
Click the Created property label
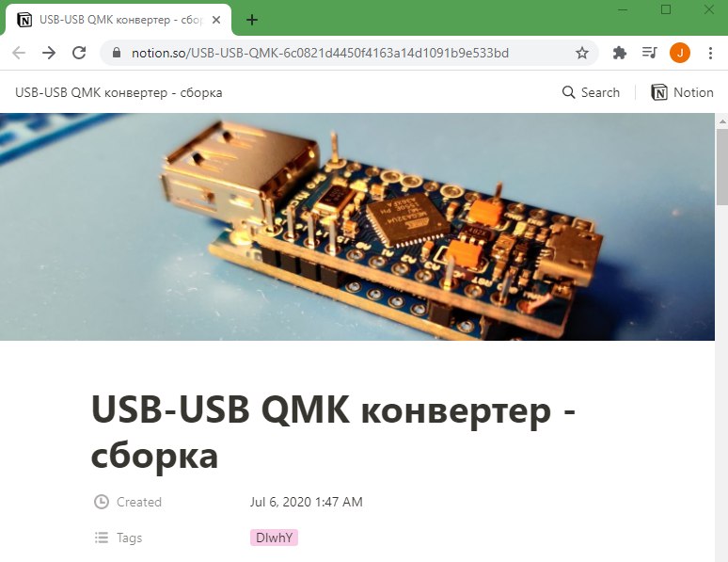[139, 502]
